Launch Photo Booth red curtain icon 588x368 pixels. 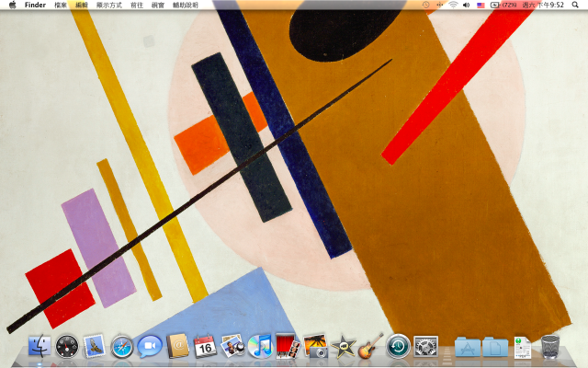(x=288, y=346)
